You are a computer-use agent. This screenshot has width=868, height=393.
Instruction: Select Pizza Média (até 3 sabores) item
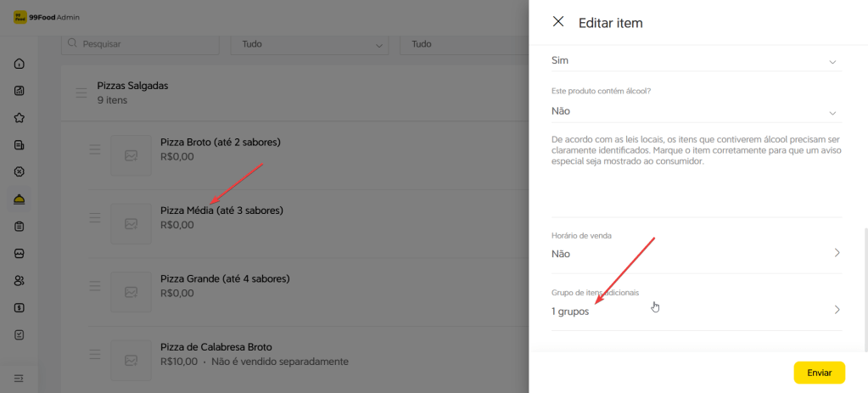tap(221, 210)
